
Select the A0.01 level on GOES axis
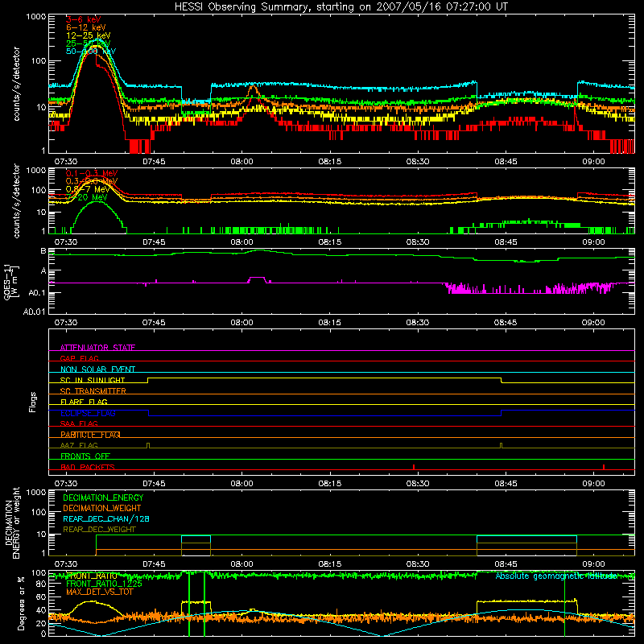point(35,312)
